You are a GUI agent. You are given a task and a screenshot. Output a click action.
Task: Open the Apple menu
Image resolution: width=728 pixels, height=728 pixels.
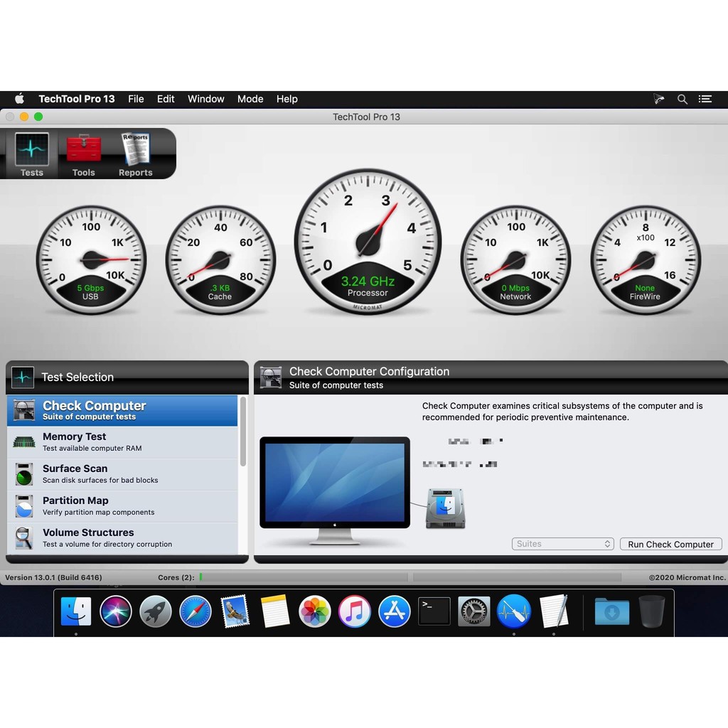(x=19, y=99)
